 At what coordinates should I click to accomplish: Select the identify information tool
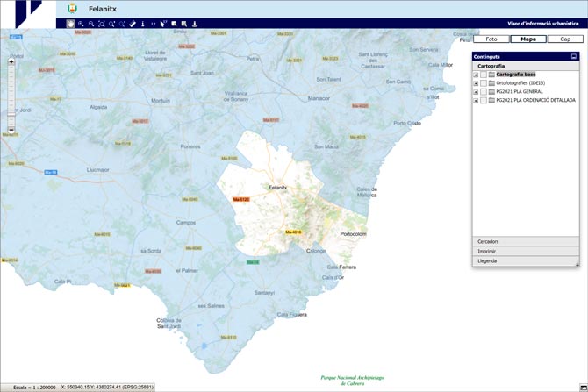(143, 24)
